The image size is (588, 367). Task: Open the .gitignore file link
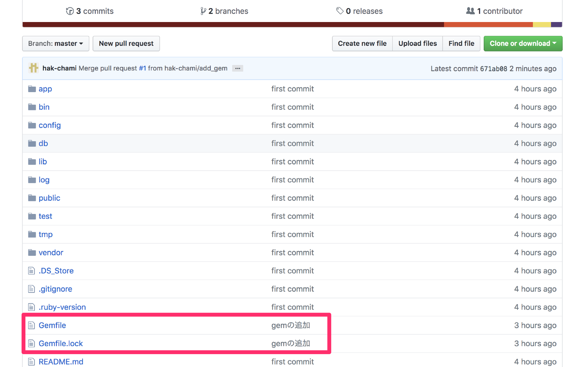pyautogui.click(x=55, y=289)
